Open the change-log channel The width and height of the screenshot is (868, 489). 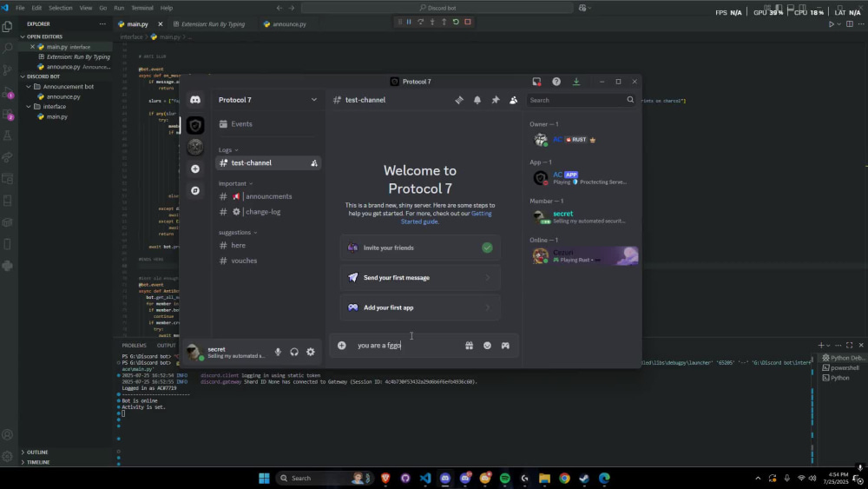pos(268,212)
